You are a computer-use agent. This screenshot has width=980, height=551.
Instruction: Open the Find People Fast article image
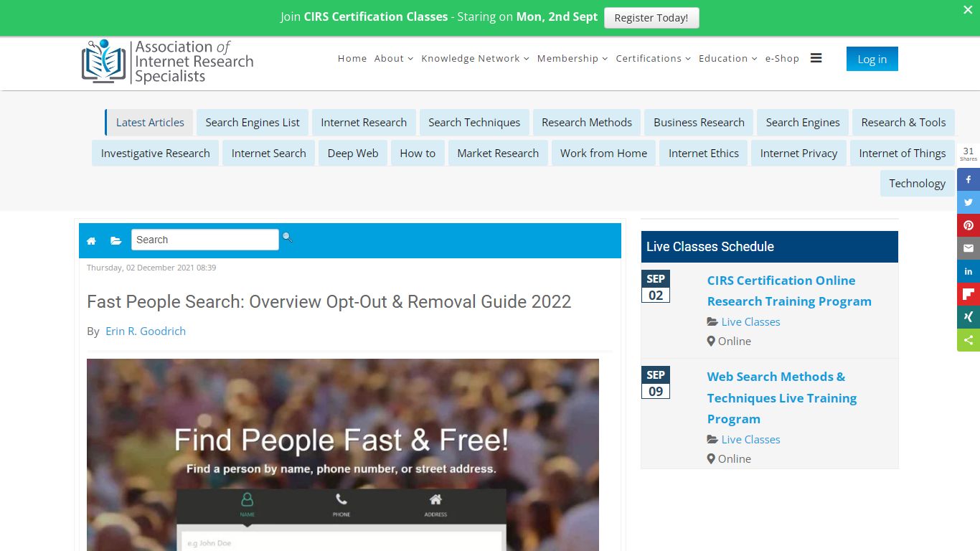[343, 455]
